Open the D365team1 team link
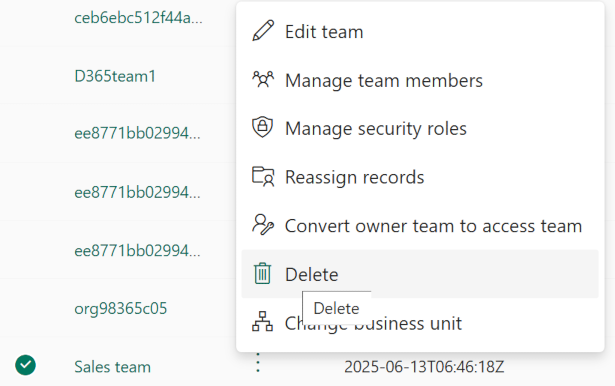Viewport: 615px width, 386px height. (115, 76)
